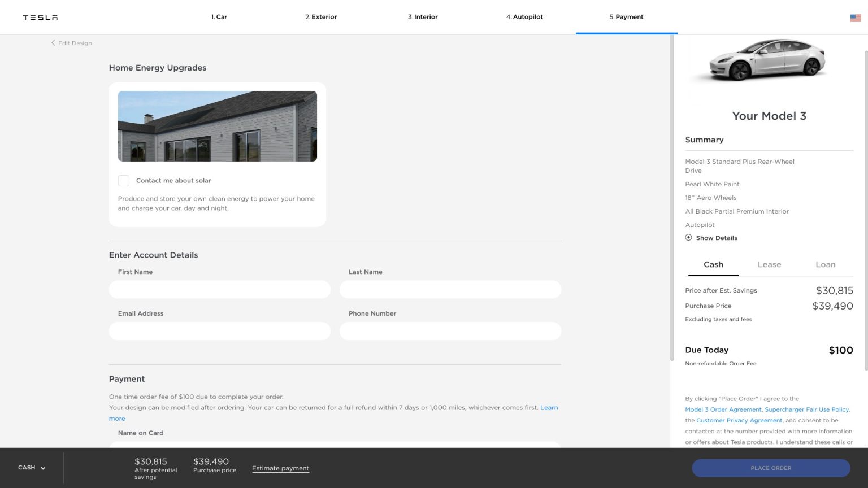Open the Estimate payment link
The width and height of the screenshot is (868, 488).
click(280, 468)
